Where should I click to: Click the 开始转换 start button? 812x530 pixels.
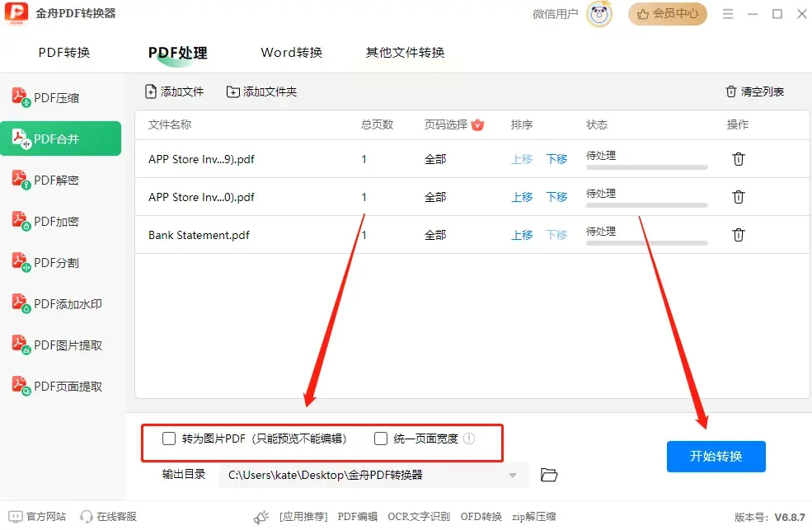click(716, 456)
